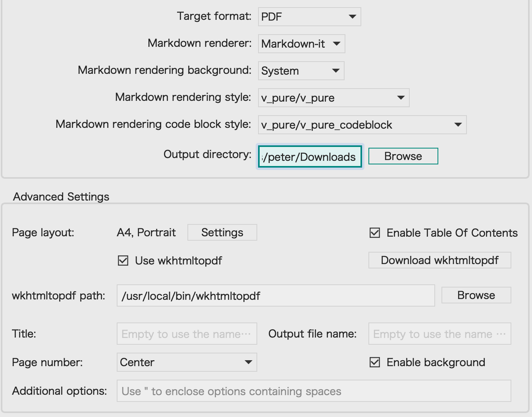Browse for a new output directory
The width and height of the screenshot is (532, 417).
point(403,156)
